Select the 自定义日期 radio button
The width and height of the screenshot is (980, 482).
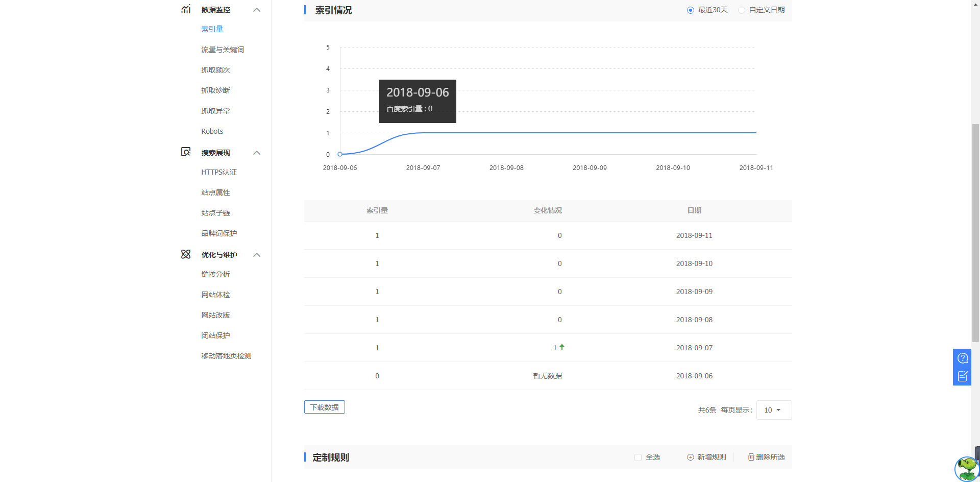[742, 9]
